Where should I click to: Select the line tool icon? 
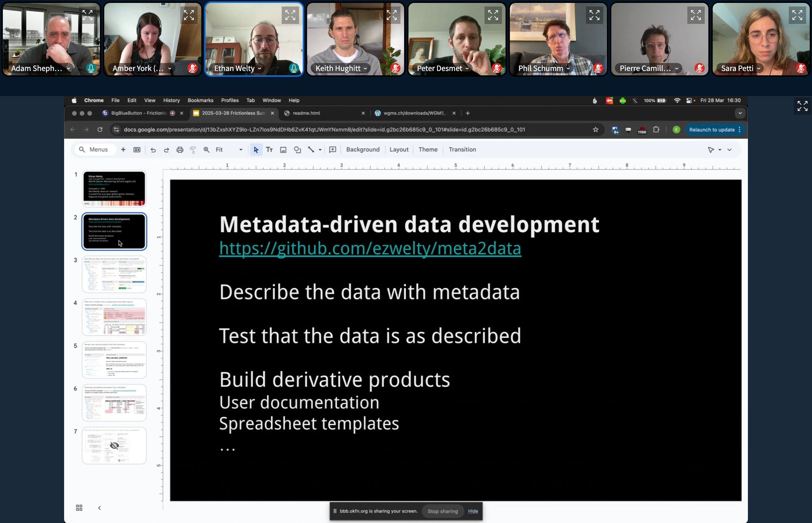tap(311, 150)
